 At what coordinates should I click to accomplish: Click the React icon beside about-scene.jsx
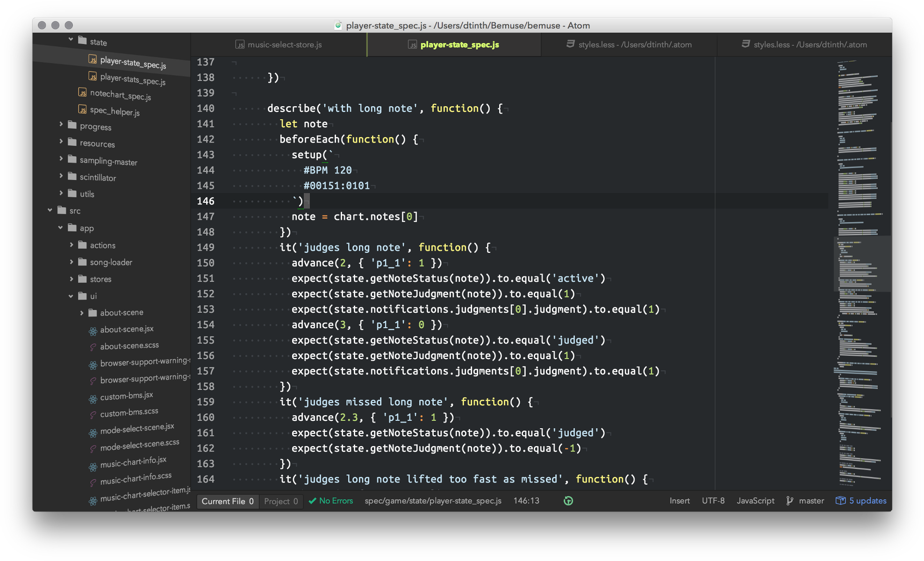93,331
